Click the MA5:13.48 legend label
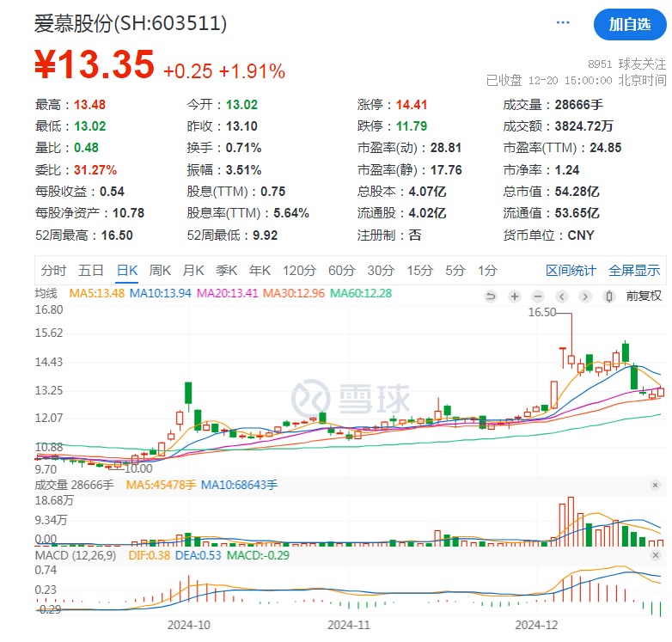This screenshot has width=672, height=642. click(97, 294)
